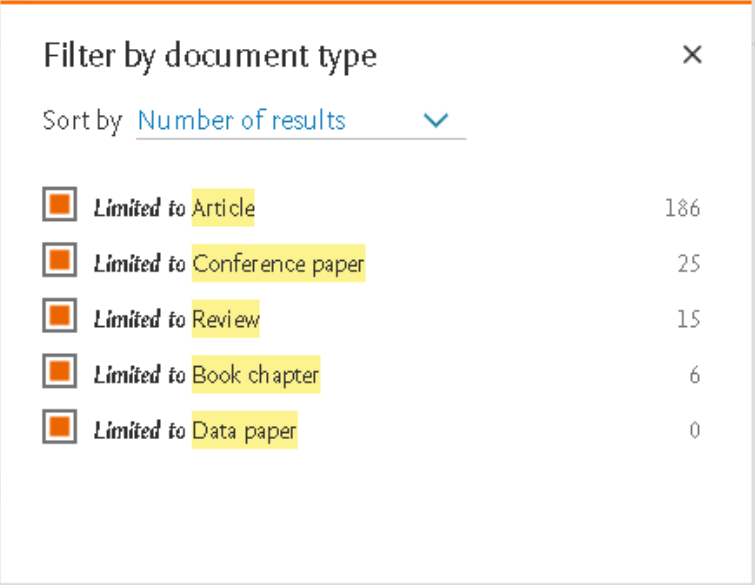Toggle the Book chapter checkbox
The height and width of the screenshot is (585, 755).
click(x=59, y=373)
